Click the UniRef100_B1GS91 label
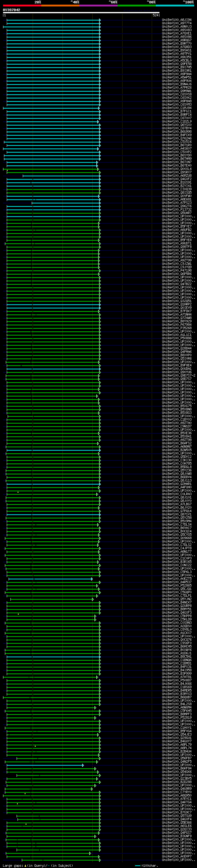 pyautogui.click(x=177, y=183)
